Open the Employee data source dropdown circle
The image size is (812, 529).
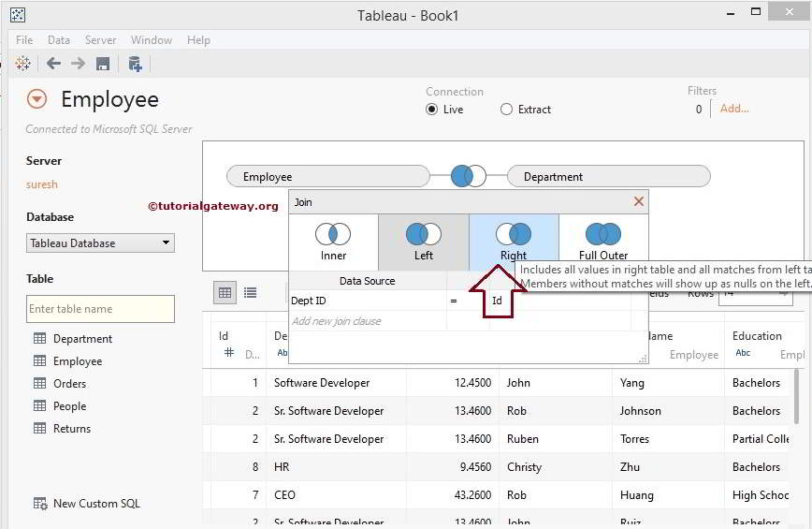tap(36, 99)
